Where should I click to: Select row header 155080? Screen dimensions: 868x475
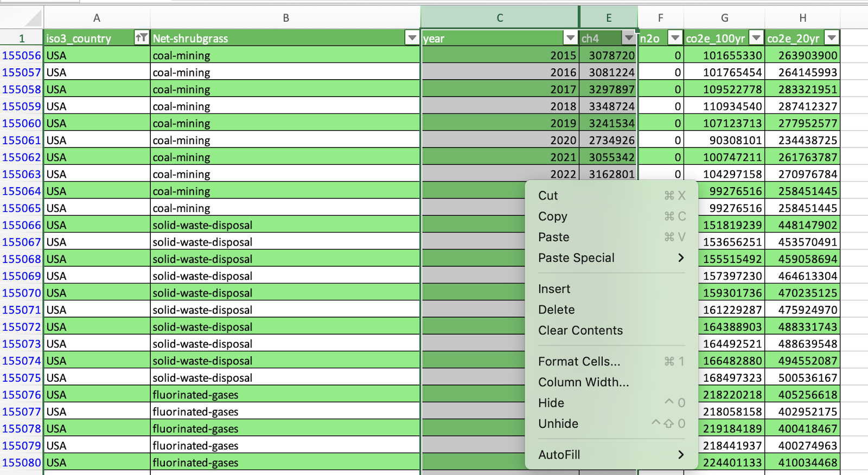(22, 463)
